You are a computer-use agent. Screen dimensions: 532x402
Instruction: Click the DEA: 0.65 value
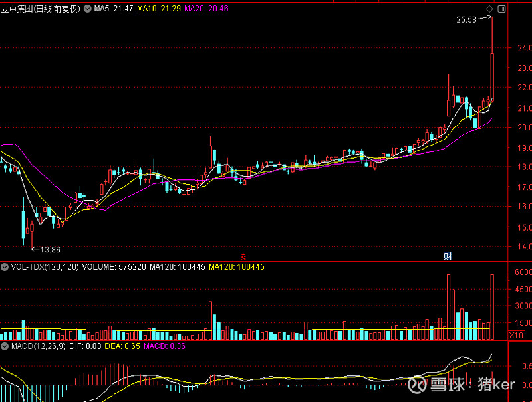(122, 346)
